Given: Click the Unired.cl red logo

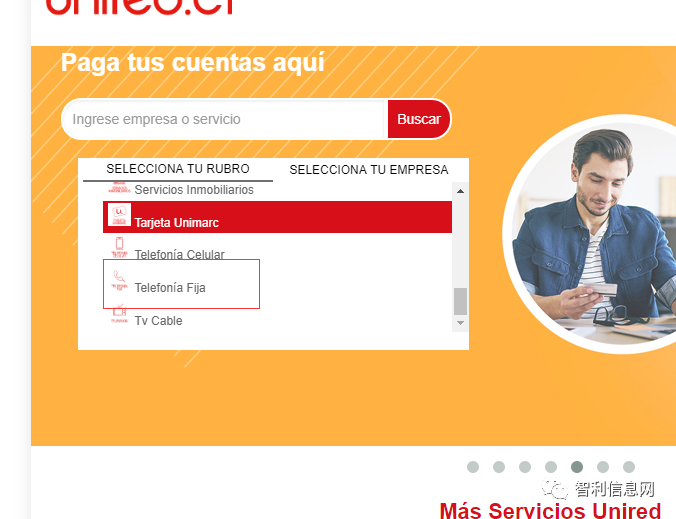Looking at the screenshot, I should pyautogui.click(x=140, y=7).
